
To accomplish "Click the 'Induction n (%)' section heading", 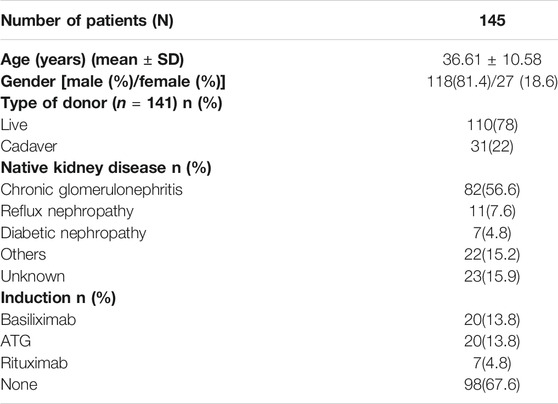I will click(58, 298).
